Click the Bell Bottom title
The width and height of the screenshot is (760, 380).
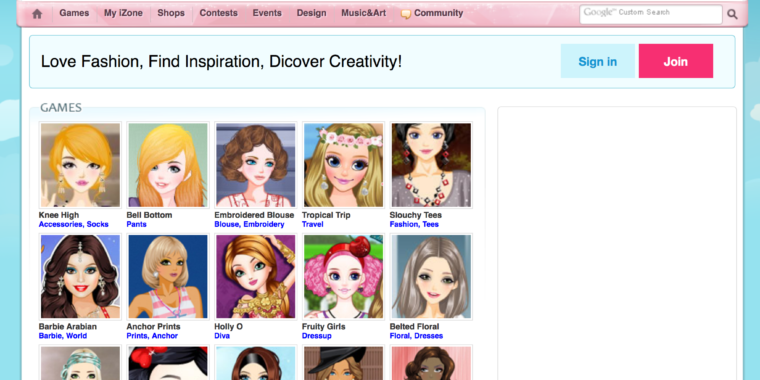pyautogui.click(x=149, y=215)
